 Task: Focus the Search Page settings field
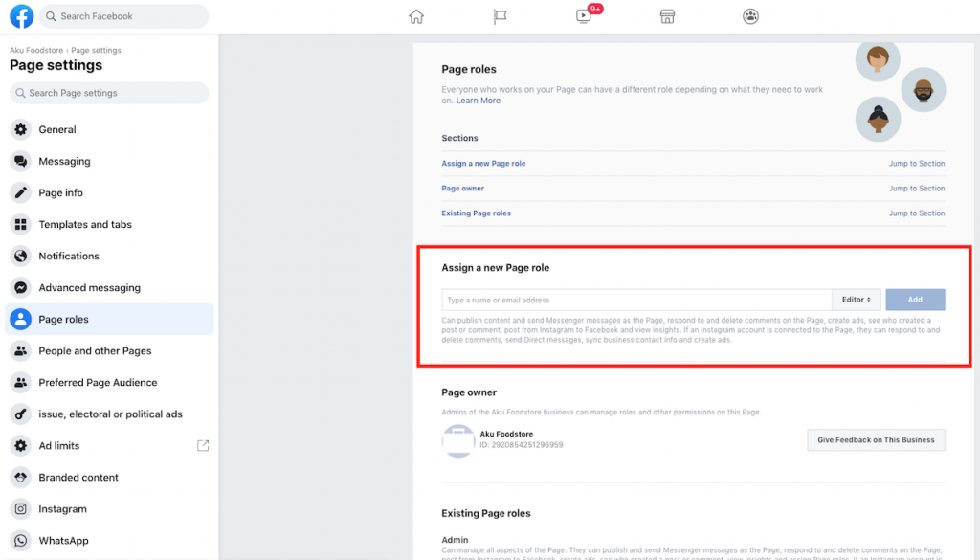(x=109, y=93)
